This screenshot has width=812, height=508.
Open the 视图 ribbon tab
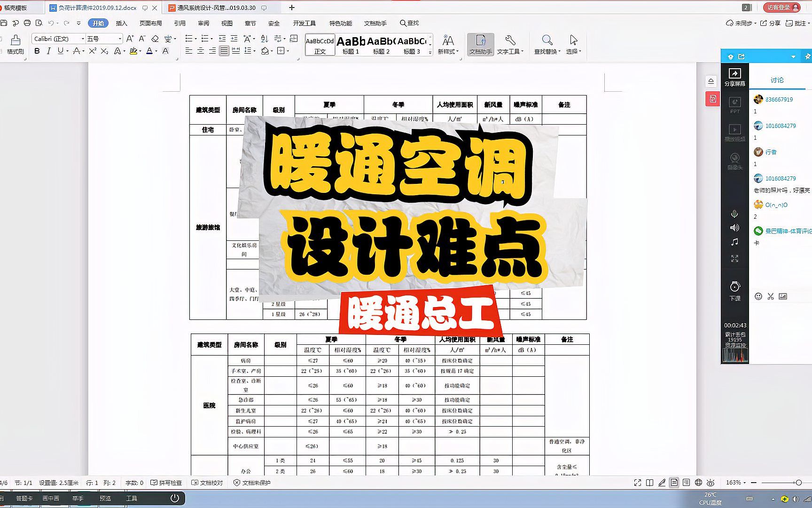point(227,23)
